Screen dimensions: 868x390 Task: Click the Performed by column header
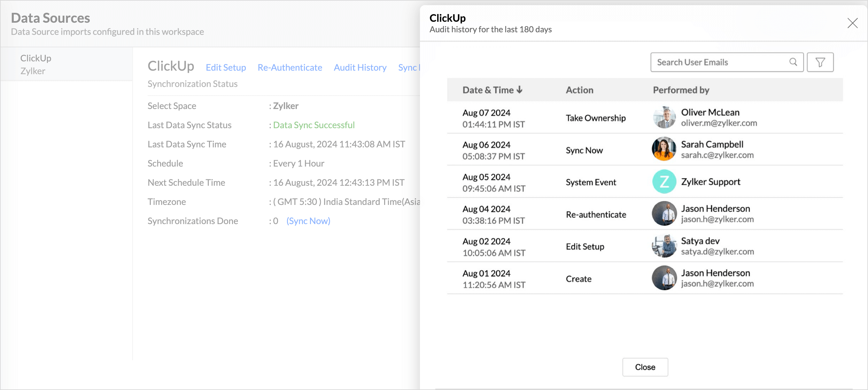681,90
